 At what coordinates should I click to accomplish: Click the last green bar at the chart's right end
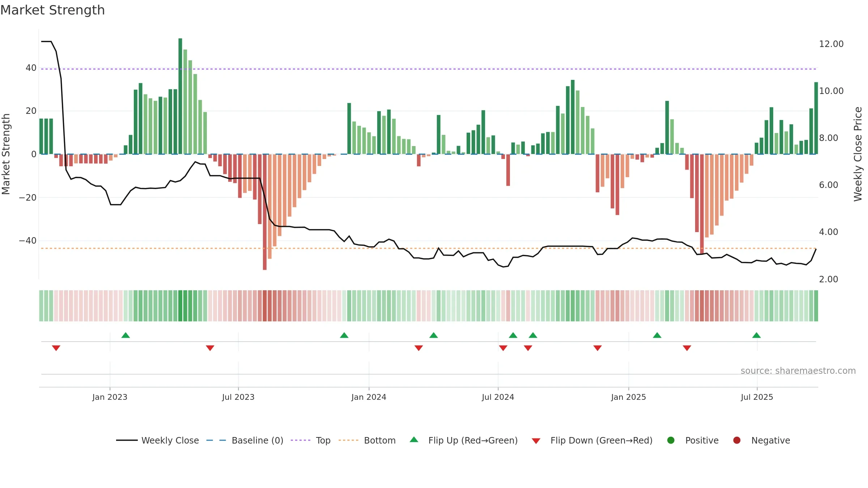click(x=816, y=118)
